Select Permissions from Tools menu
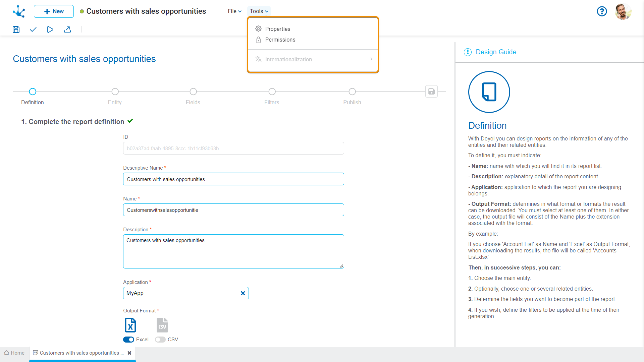 280,40
